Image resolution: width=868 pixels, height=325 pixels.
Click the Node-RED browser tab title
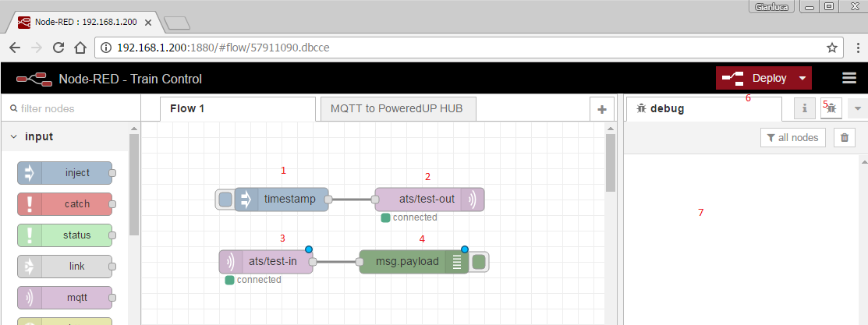(86, 22)
